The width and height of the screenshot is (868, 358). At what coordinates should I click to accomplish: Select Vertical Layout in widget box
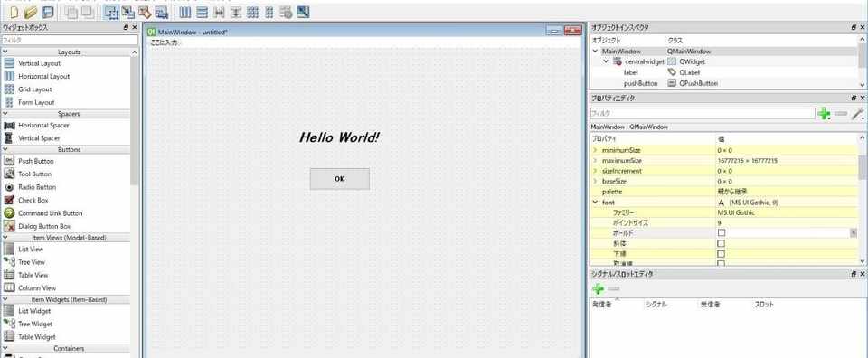[x=39, y=63]
